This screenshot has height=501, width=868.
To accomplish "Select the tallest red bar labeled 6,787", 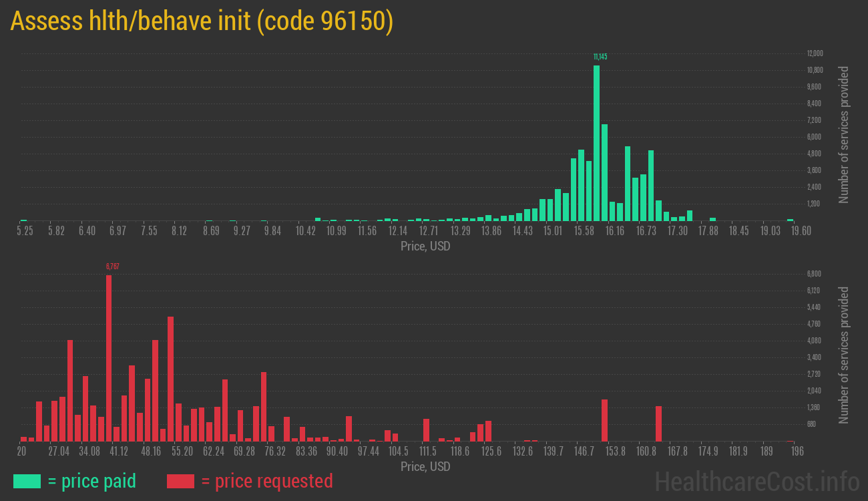I will [109, 357].
